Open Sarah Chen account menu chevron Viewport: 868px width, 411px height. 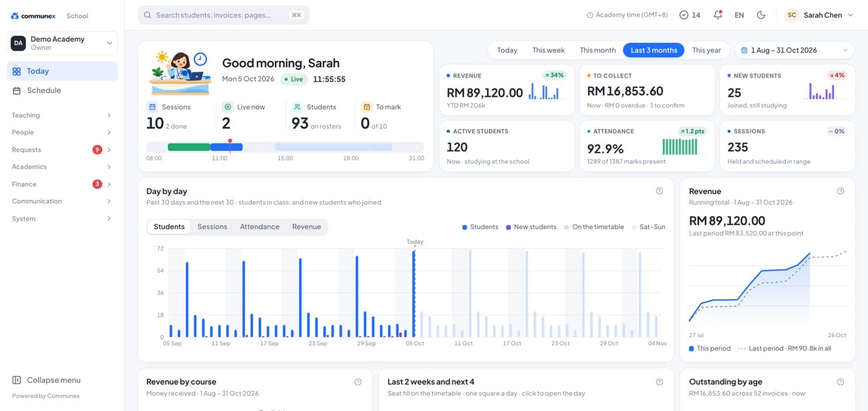pos(850,15)
